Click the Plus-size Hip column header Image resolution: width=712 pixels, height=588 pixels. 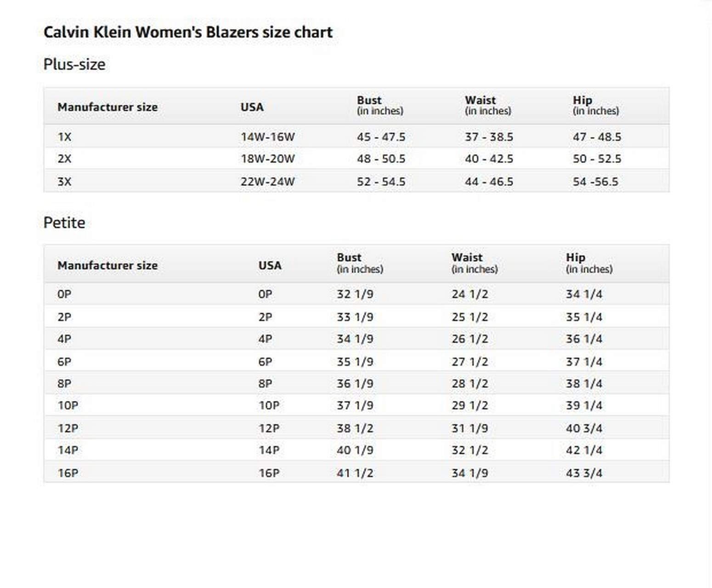596,105
